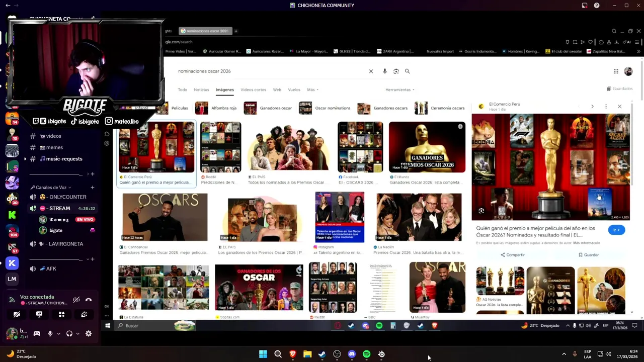Open the LM server in Discord sidebar

click(12, 279)
